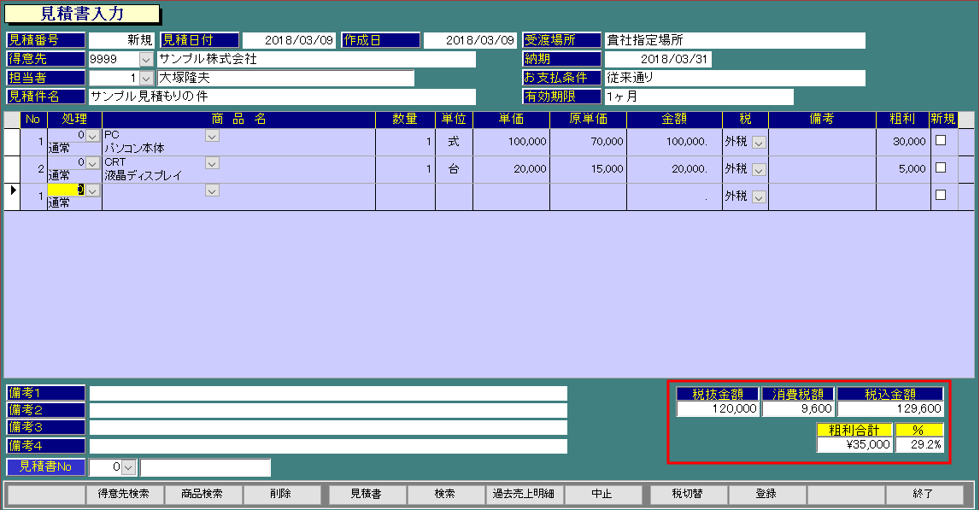Open the 外税 tax dropdown in the empty row
Viewport: 980px width, 510px height.
coord(759,197)
